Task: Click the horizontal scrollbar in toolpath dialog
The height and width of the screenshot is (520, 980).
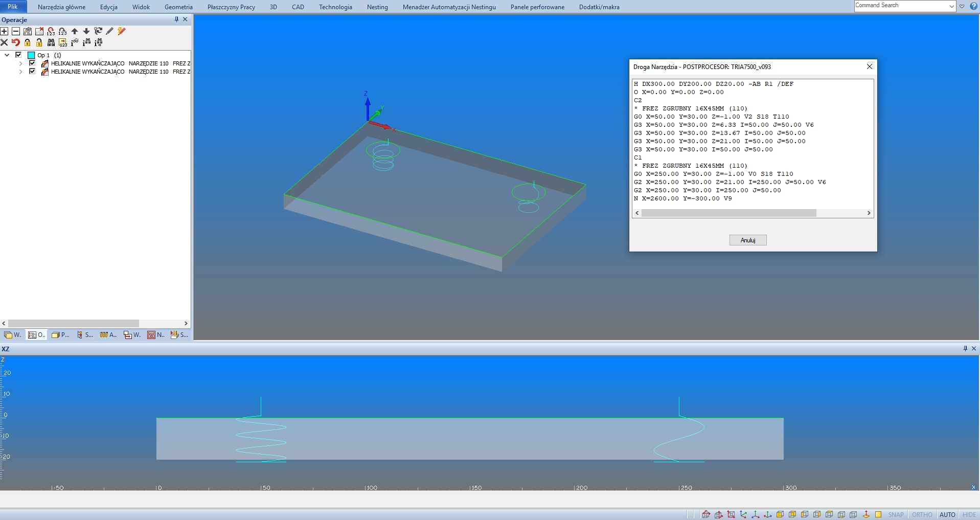Action: pyautogui.click(x=728, y=213)
